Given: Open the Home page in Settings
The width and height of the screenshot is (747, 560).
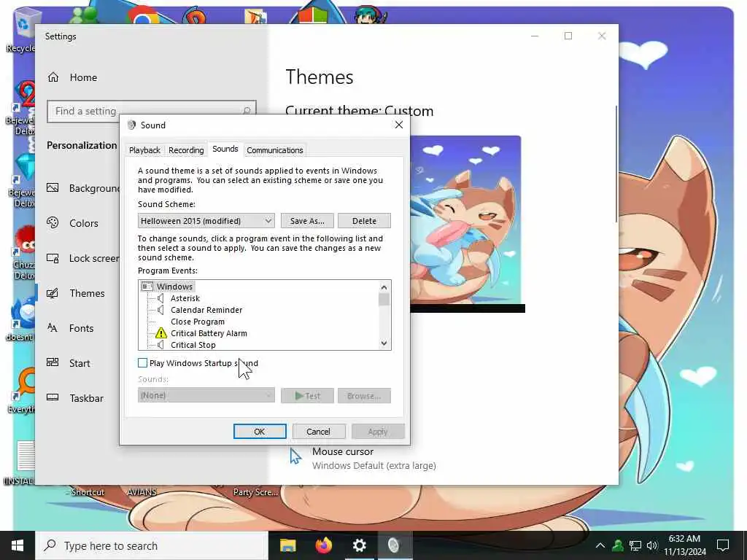Looking at the screenshot, I should pyautogui.click(x=72, y=77).
